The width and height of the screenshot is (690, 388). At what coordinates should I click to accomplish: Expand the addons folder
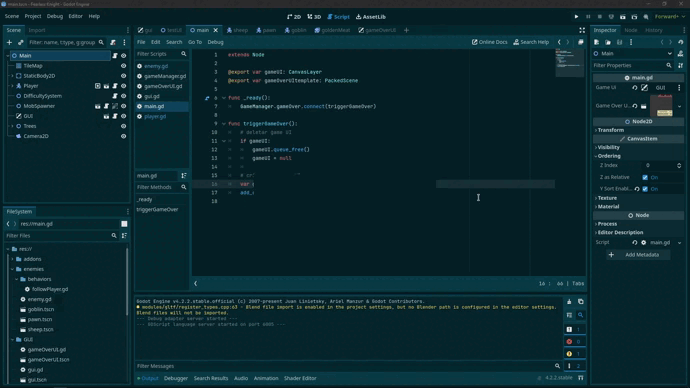(12, 259)
